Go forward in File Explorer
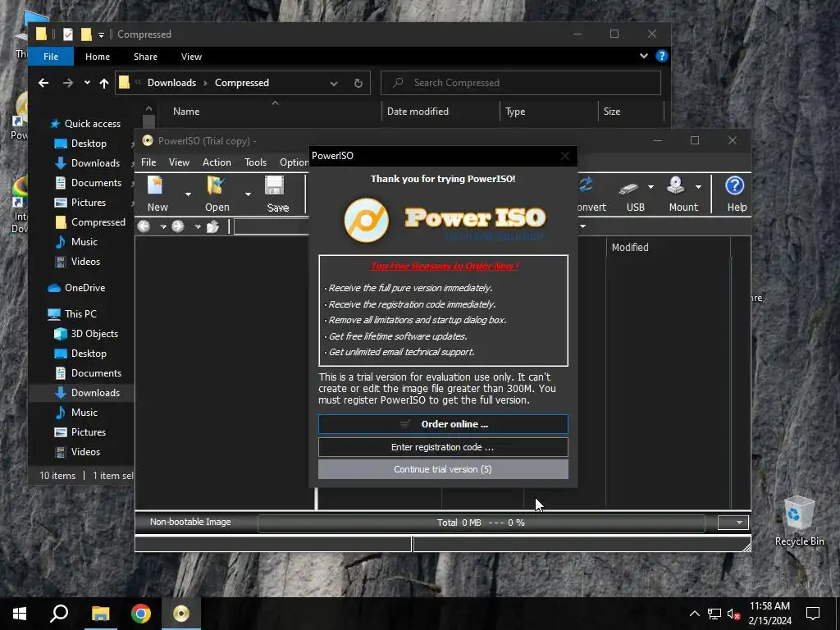840x630 pixels. (x=67, y=83)
